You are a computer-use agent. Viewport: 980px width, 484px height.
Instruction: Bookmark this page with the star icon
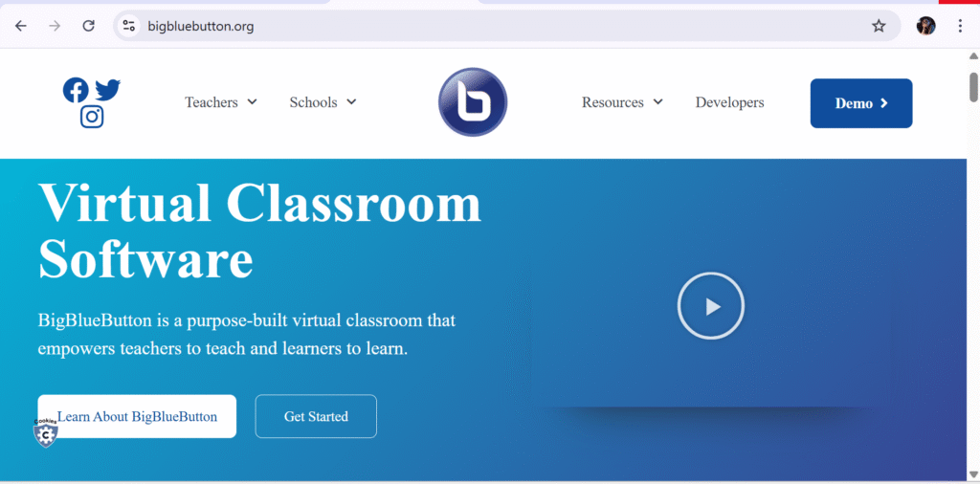point(879,26)
